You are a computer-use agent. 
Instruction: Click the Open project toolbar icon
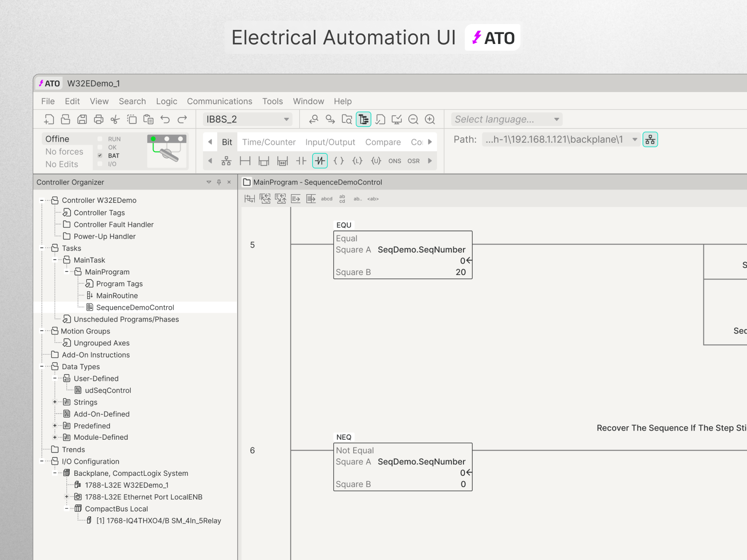click(66, 119)
